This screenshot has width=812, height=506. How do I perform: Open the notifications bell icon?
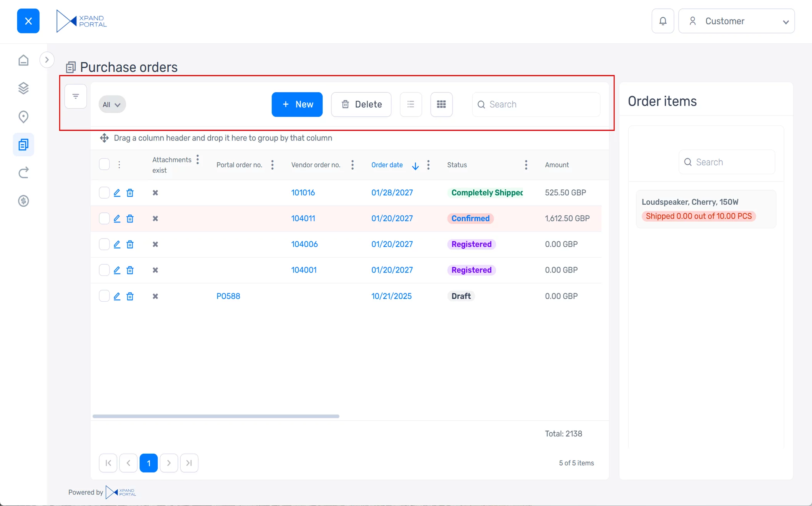[662, 21]
